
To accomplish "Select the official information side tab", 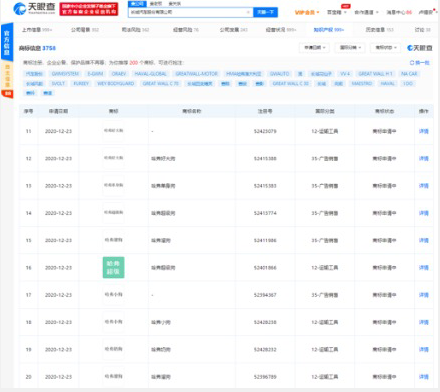I will click(x=7, y=42).
